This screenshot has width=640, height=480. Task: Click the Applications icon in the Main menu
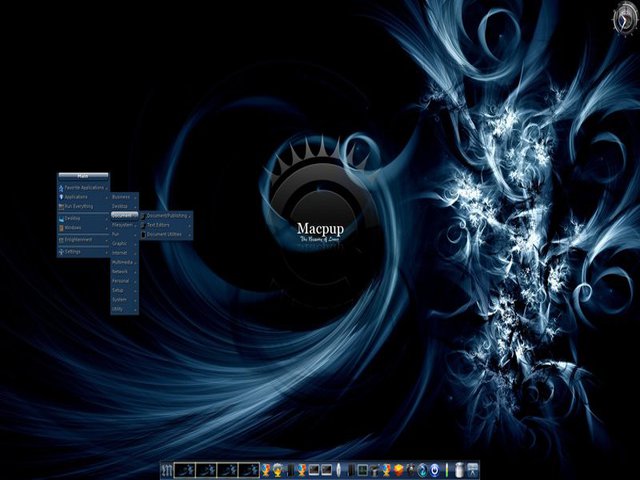coord(61,197)
